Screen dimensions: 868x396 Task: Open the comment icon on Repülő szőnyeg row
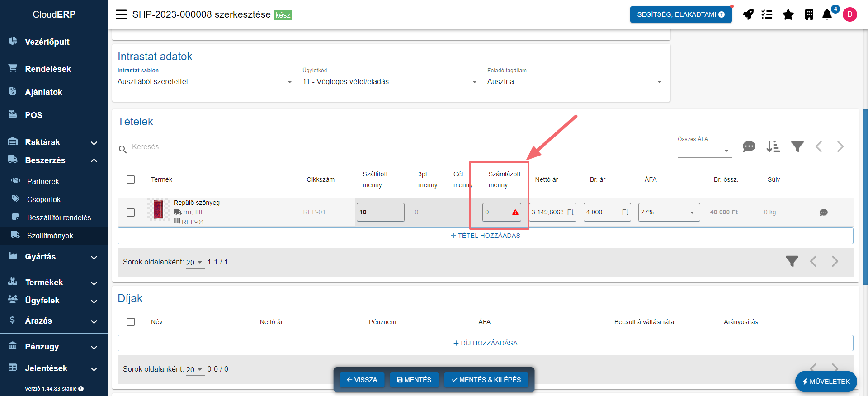[823, 212]
